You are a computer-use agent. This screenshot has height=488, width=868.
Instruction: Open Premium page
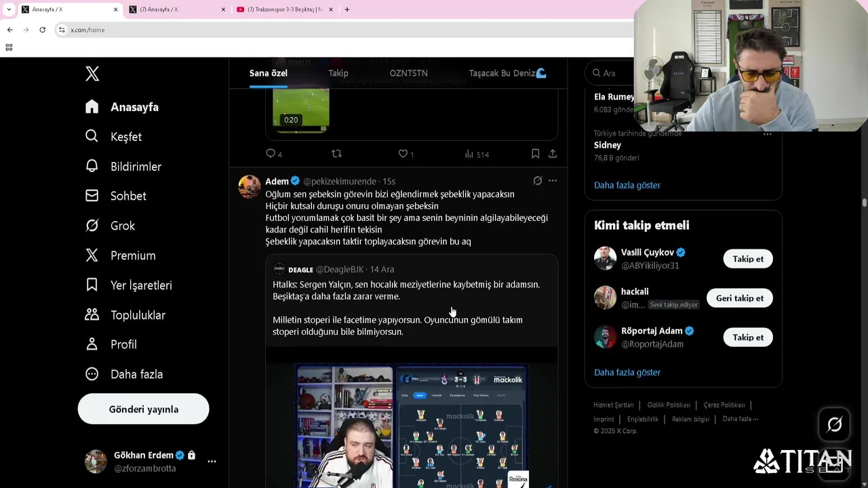point(120,256)
